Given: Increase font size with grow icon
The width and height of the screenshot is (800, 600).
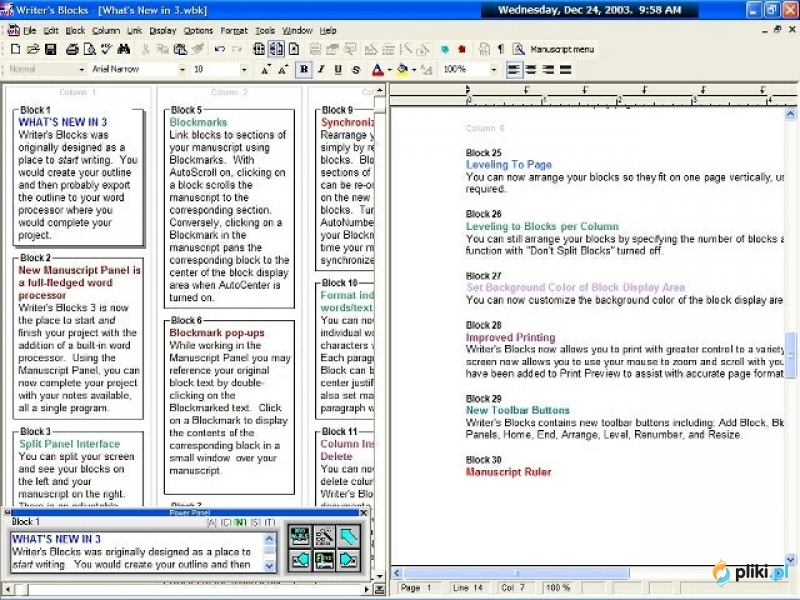Looking at the screenshot, I should click(x=283, y=69).
